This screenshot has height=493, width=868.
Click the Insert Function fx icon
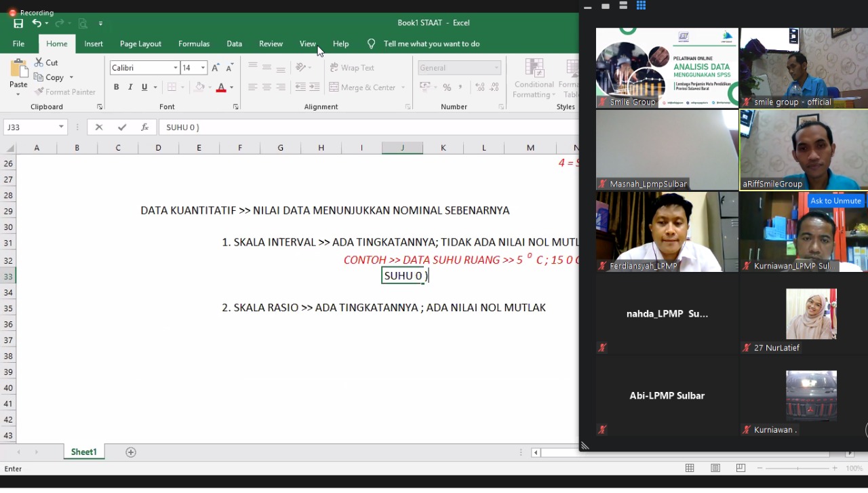point(144,127)
